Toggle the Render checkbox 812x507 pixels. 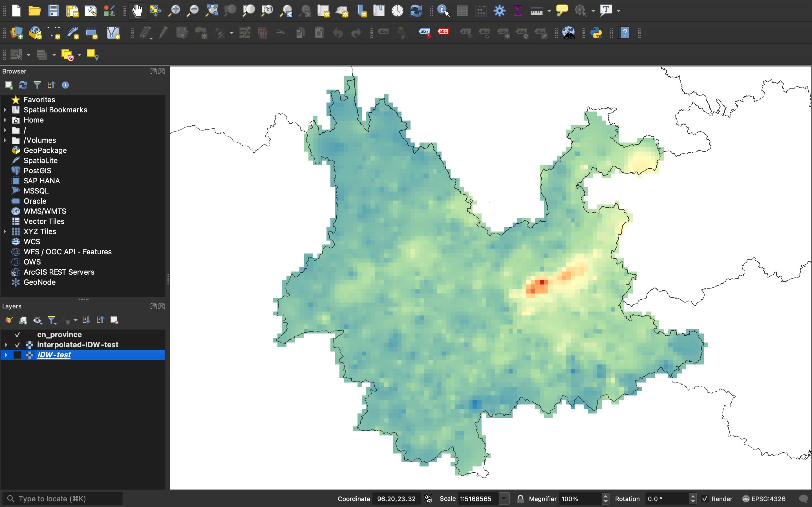pos(705,499)
